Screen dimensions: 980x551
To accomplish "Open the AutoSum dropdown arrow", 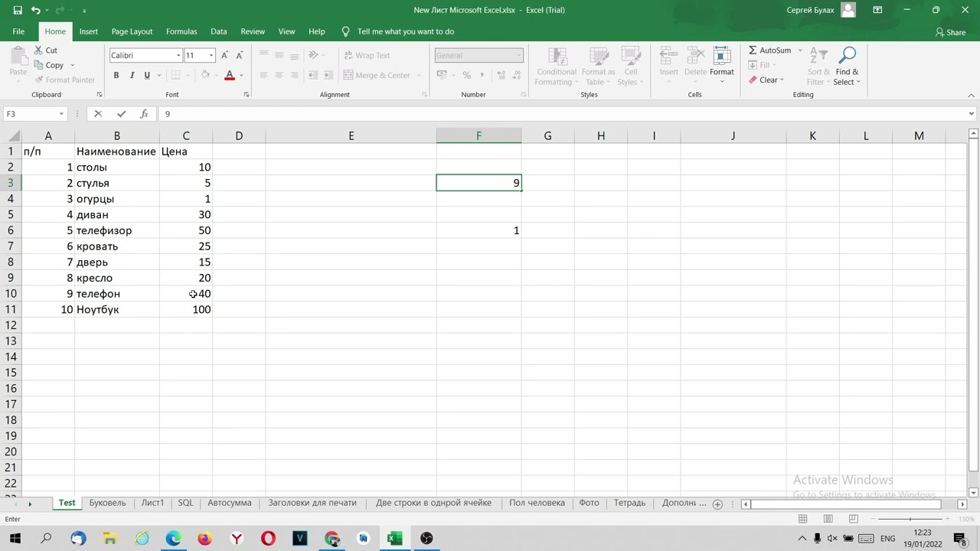I will pyautogui.click(x=800, y=51).
